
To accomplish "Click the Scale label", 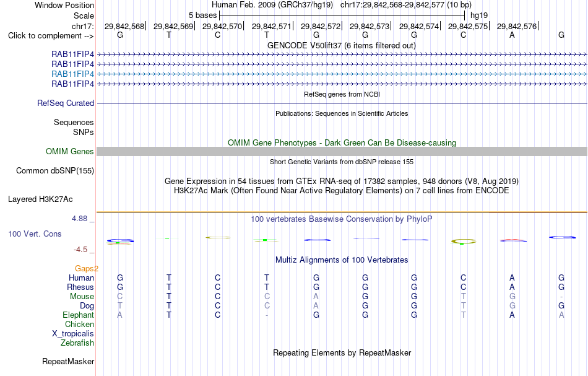I will (84, 15).
